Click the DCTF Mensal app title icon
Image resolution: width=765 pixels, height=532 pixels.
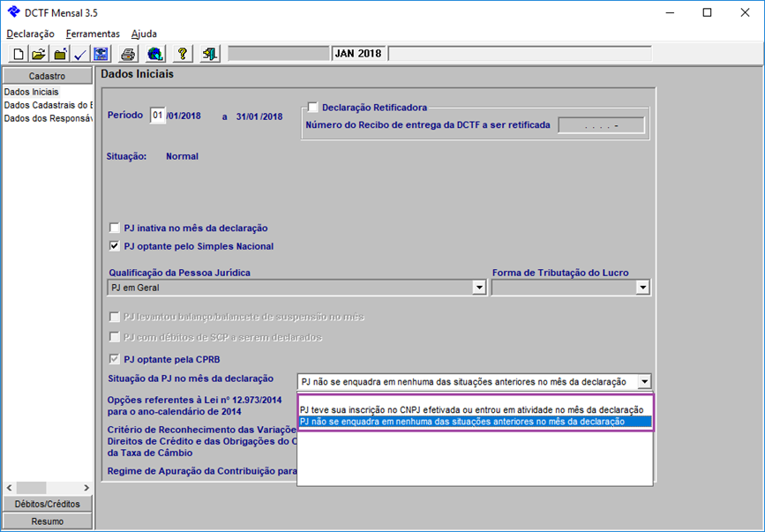[13, 12]
